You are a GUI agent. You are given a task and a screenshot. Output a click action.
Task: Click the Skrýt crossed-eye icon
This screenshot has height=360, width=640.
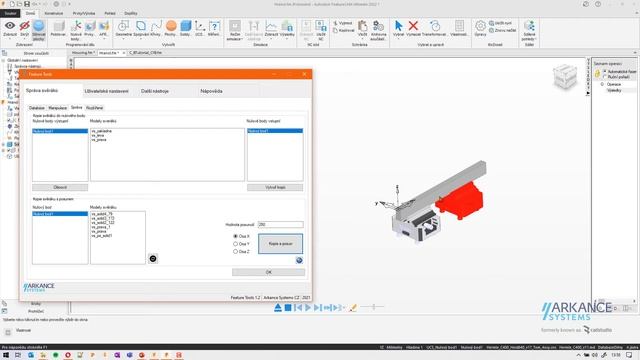pyautogui.click(x=24, y=26)
